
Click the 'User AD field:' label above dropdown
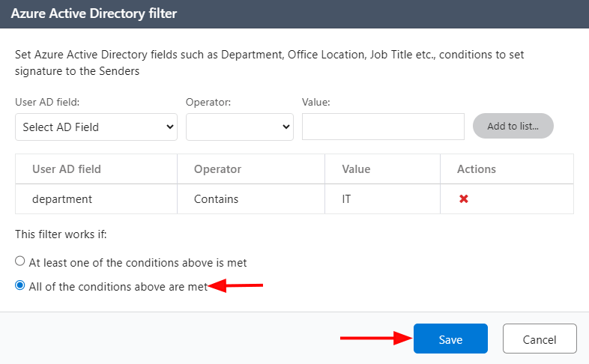46,101
